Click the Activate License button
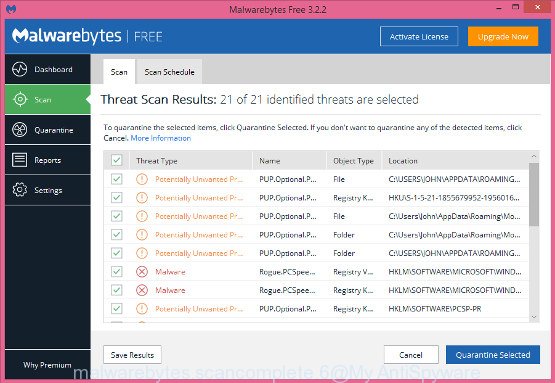555x383 pixels. [x=419, y=36]
